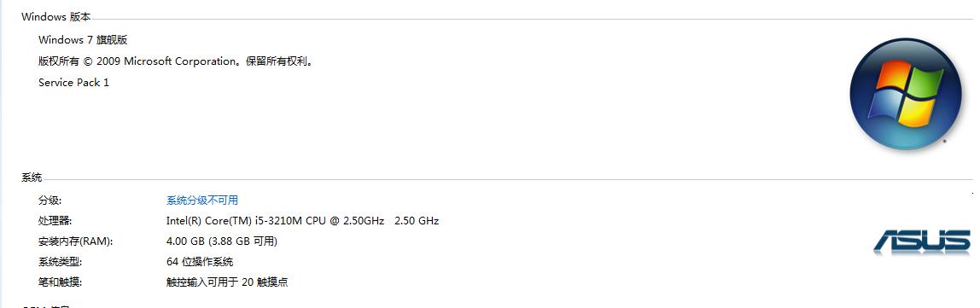Click the divider line beside 系统 heading

tap(507, 180)
